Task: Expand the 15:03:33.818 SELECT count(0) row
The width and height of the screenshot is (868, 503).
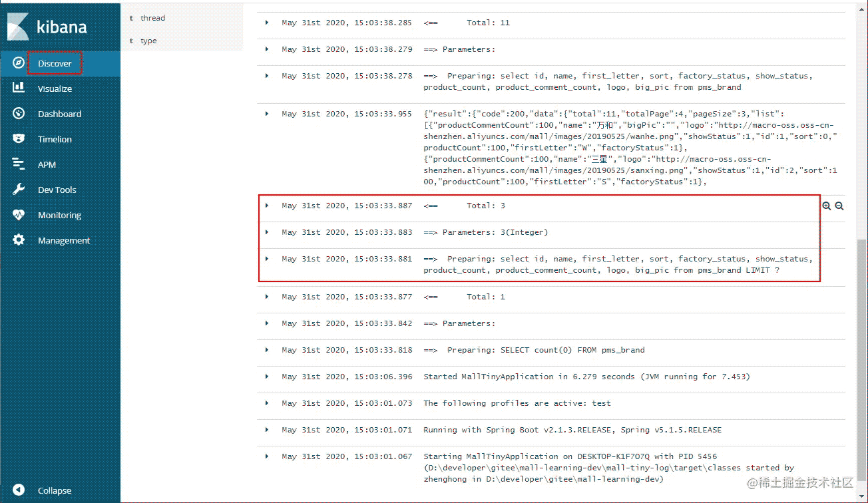Action: pyautogui.click(x=267, y=349)
